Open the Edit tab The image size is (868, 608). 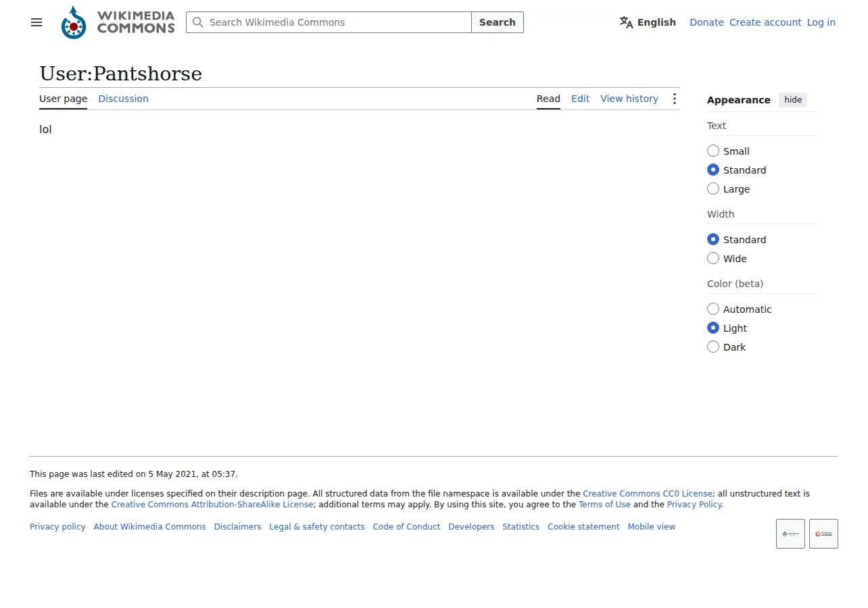580,99
